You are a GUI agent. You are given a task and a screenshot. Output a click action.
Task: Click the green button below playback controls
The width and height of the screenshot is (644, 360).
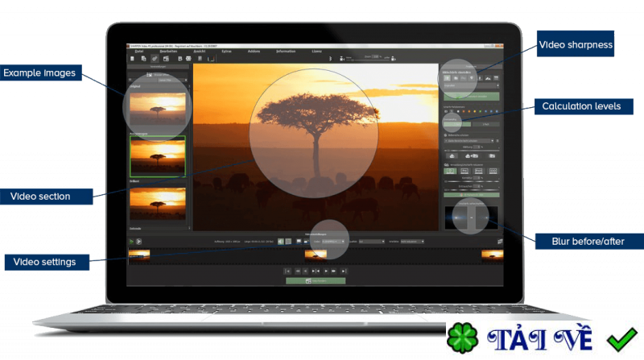tap(316, 281)
